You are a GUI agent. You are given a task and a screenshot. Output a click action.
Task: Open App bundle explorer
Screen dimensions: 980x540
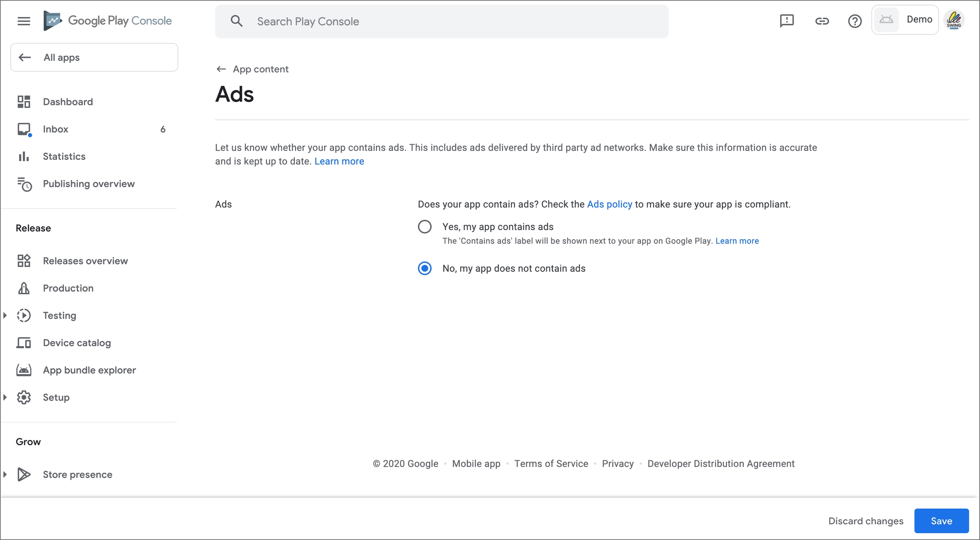(89, 370)
